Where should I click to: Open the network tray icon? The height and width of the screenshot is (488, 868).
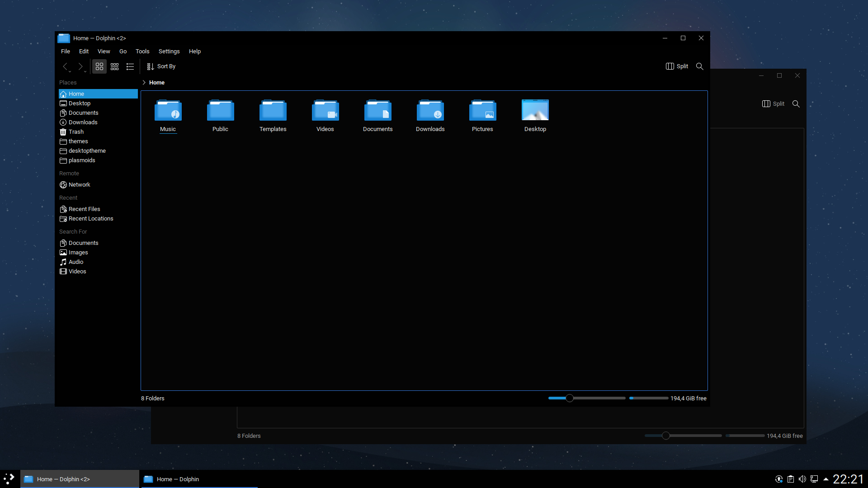tap(814, 479)
